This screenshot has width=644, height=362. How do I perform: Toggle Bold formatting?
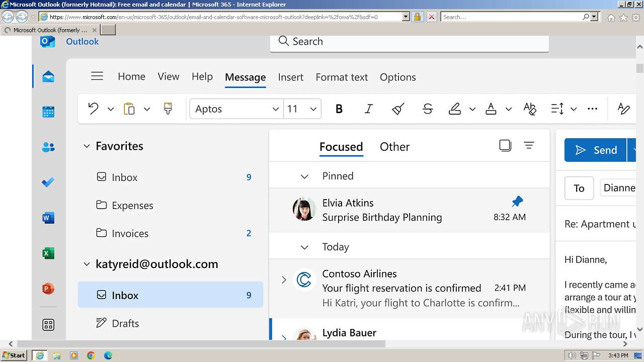339,109
